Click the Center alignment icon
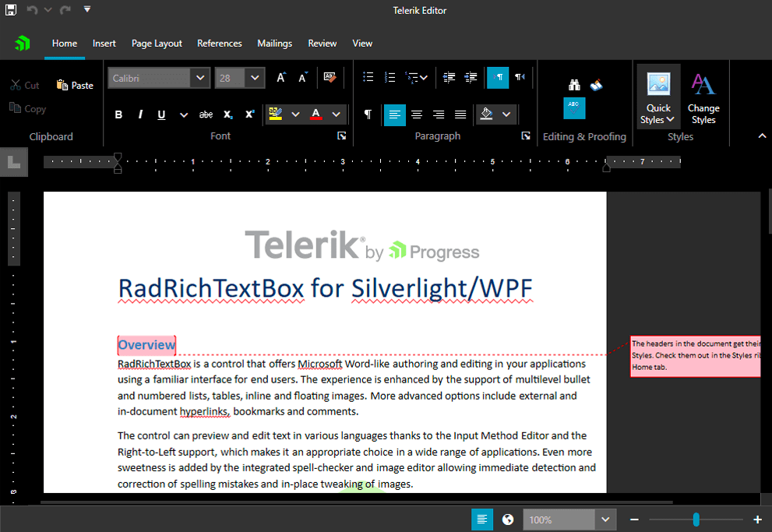This screenshot has width=772, height=532. (417, 115)
